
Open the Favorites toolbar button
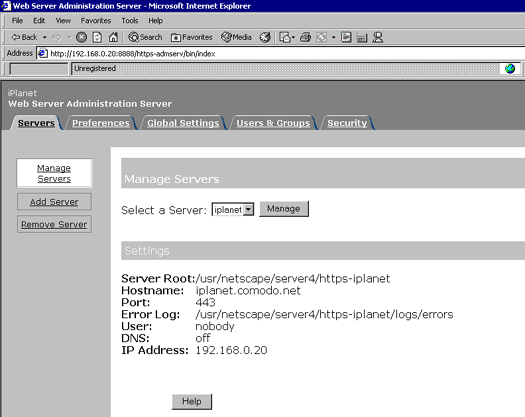pos(192,37)
